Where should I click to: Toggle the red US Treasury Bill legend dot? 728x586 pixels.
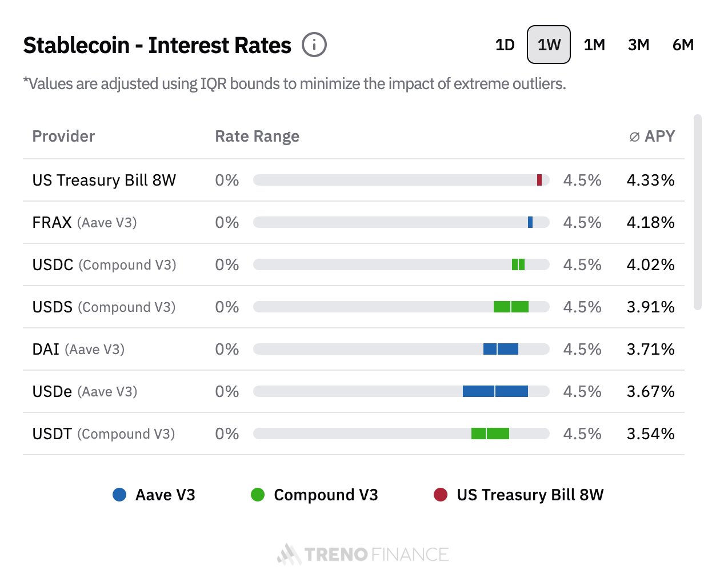441,495
